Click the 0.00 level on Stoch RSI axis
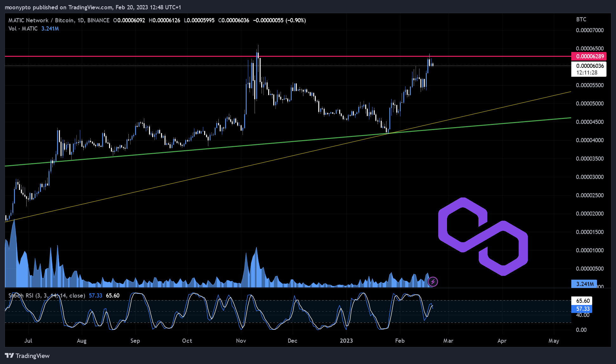Screen dimensions: 616x364 click(581, 330)
